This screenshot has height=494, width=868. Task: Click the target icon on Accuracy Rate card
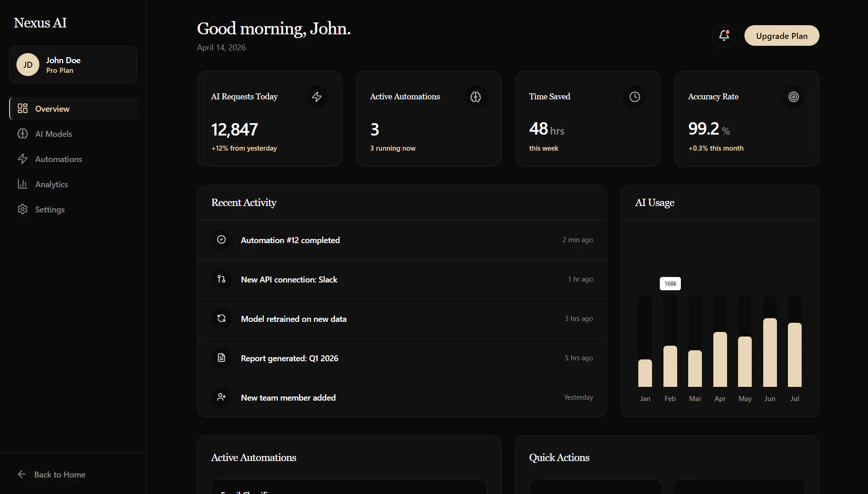click(x=793, y=97)
